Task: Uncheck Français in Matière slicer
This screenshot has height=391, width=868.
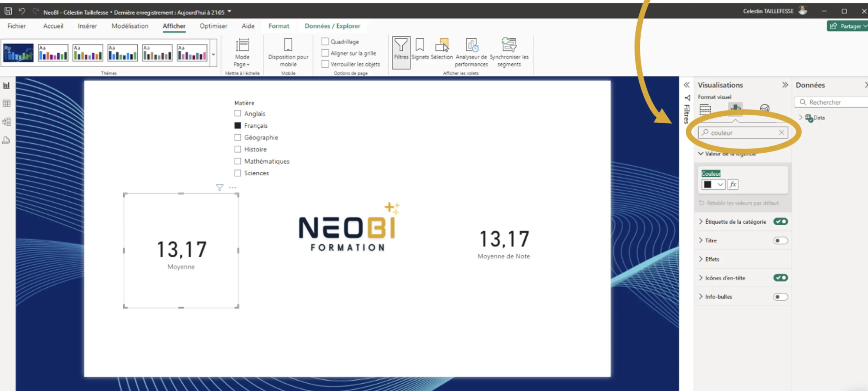Action: [237, 125]
